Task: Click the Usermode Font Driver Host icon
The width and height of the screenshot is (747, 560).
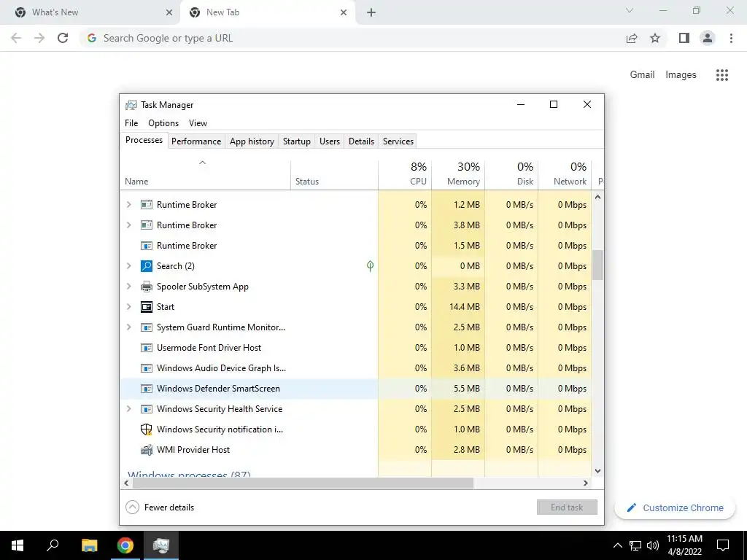Action: coord(146,348)
